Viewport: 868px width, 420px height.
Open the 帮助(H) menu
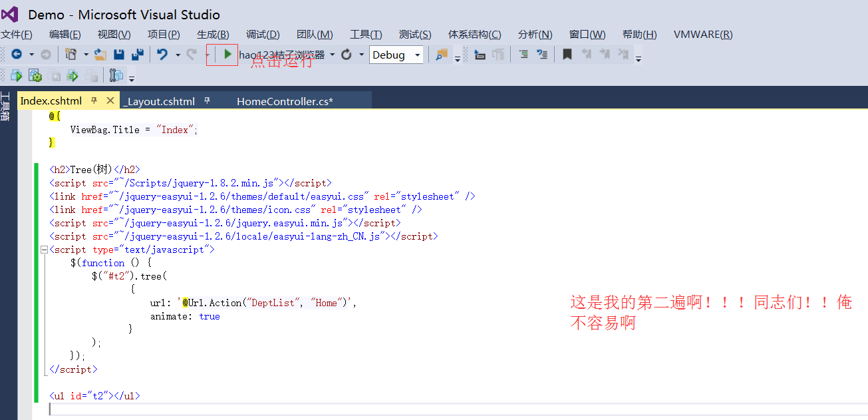[x=639, y=35]
